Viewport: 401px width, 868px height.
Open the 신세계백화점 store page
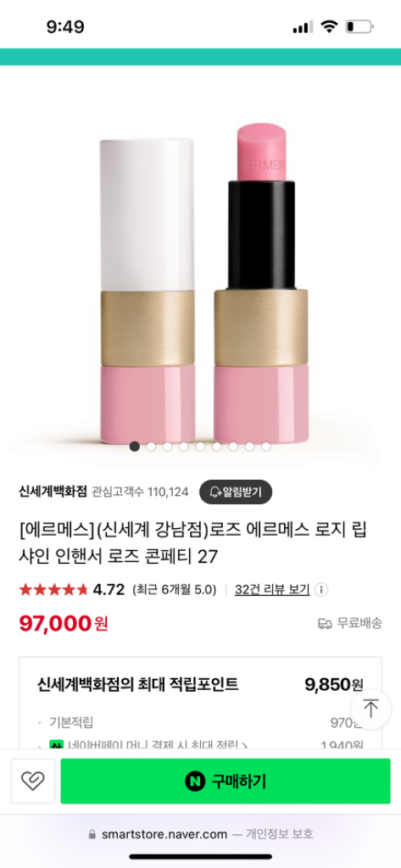pos(53,492)
